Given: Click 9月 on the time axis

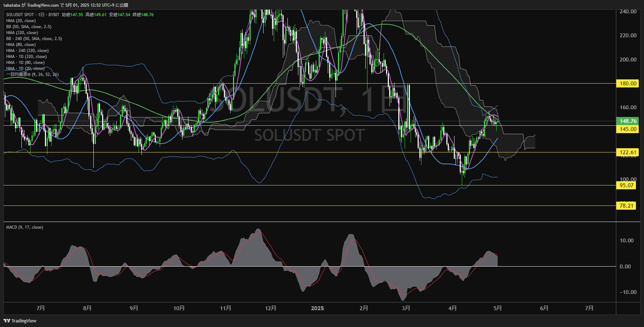Looking at the screenshot, I should [x=134, y=308].
